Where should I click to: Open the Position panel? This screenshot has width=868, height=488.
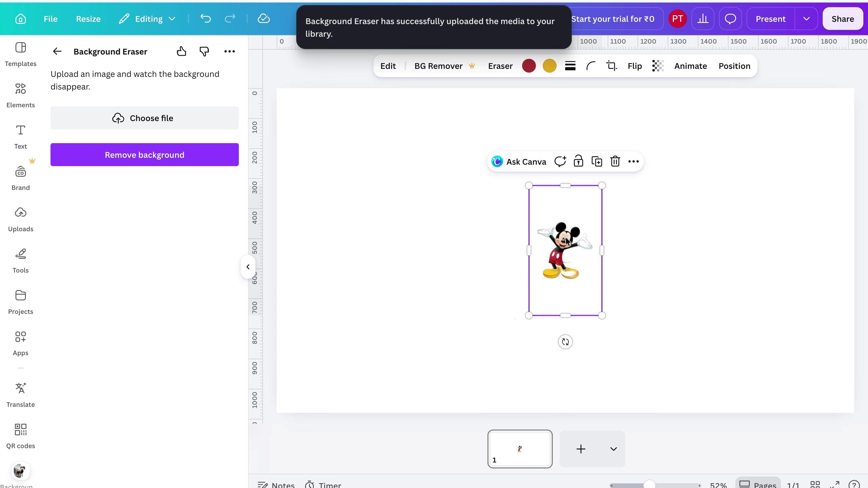point(734,66)
